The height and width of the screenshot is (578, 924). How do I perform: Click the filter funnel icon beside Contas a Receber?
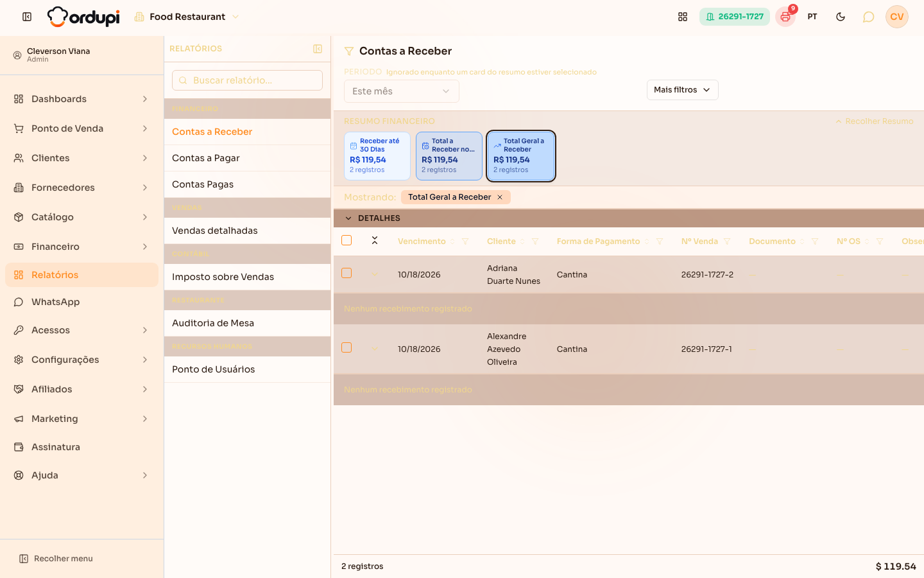tap(349, 51)
